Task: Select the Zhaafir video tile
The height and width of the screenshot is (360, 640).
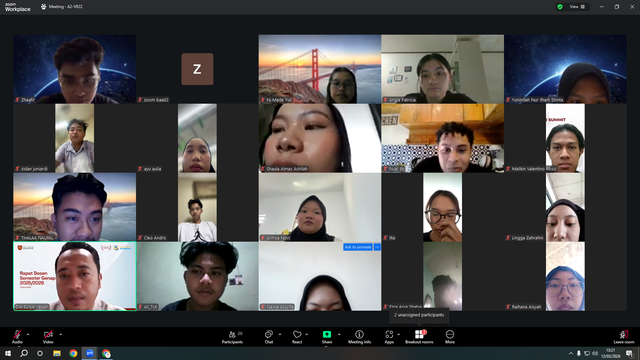Action: (x=75, y=69)
